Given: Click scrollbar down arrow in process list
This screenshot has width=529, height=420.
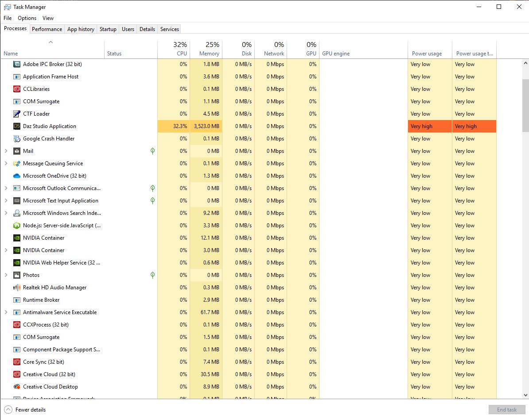Looking at the screenshot, I should tap(525, 395).
